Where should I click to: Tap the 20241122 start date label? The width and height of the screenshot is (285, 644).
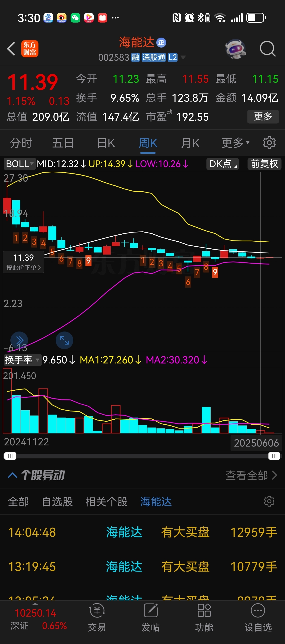click(x=26, y=442)
